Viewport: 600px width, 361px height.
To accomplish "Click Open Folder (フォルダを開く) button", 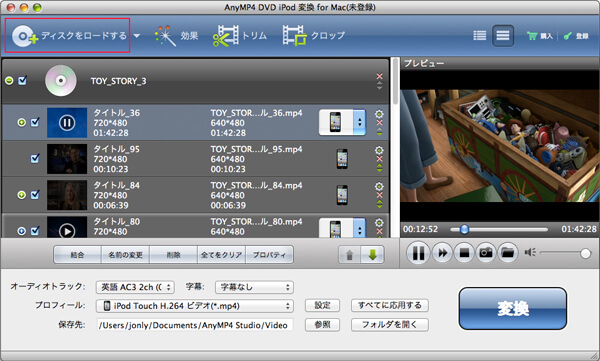I will [390, 325].
